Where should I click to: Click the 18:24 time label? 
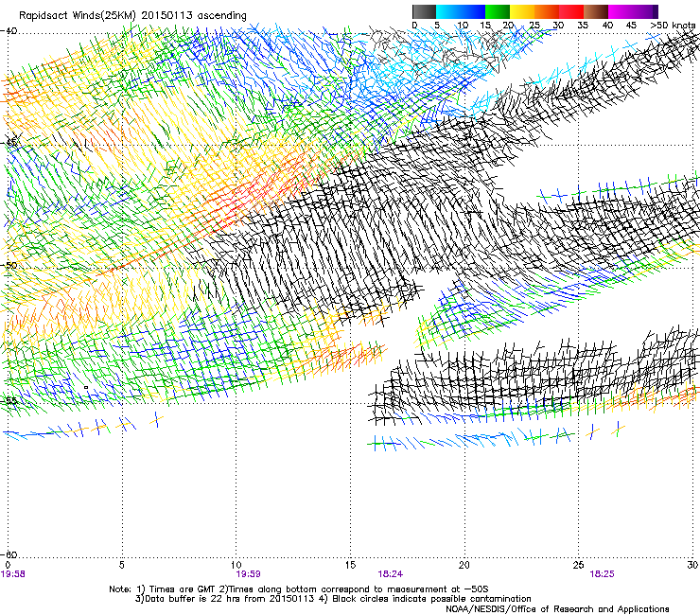[390, 574]
